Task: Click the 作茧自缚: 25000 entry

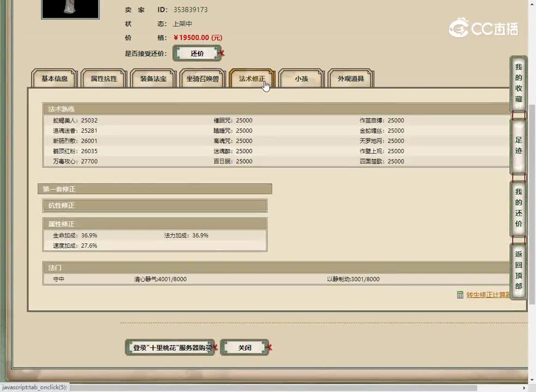Action: point(382,120)
